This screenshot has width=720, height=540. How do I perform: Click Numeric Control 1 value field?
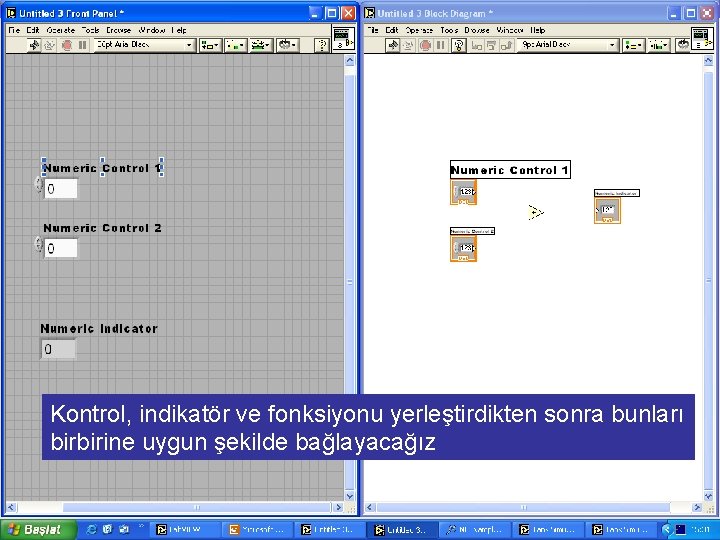tap(61, 189)
